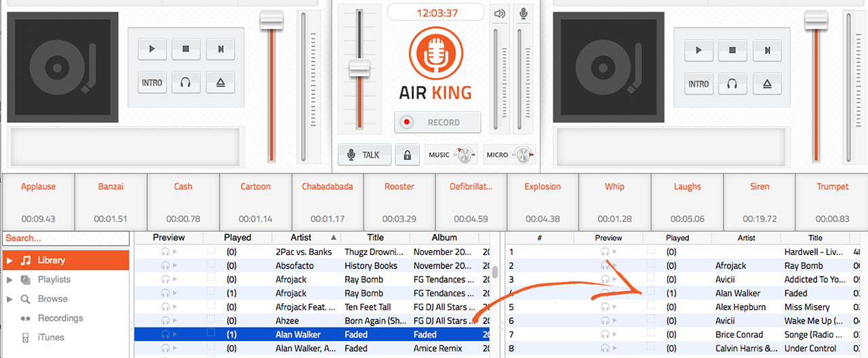Expand the Browse tree arrow
The image size is (868, 358).
(10, 298)
